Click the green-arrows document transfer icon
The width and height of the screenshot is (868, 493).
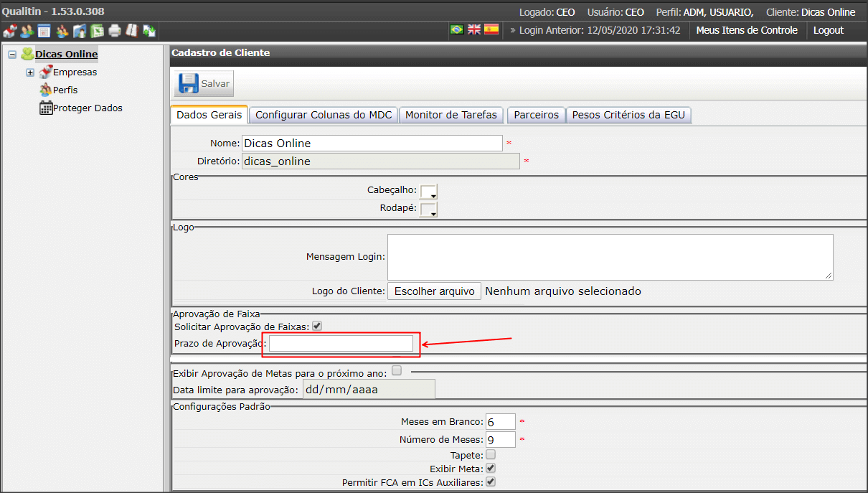pyautogui.click(x=149, y=31)
